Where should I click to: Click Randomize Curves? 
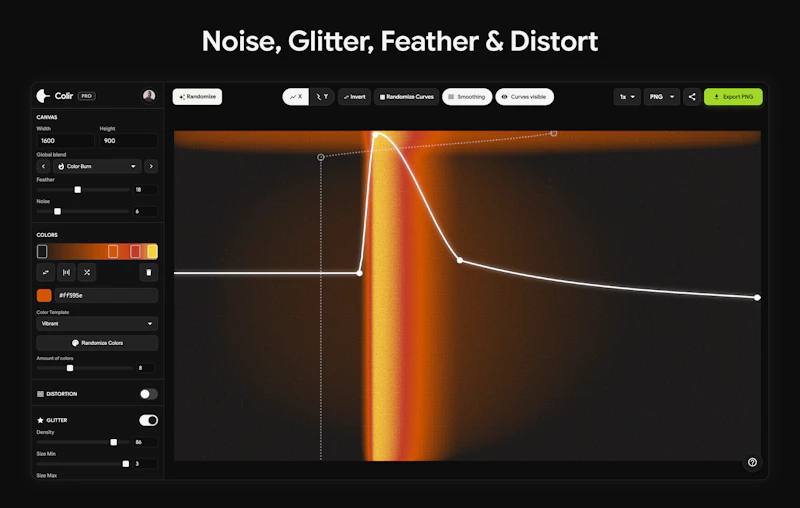[407, 97]
